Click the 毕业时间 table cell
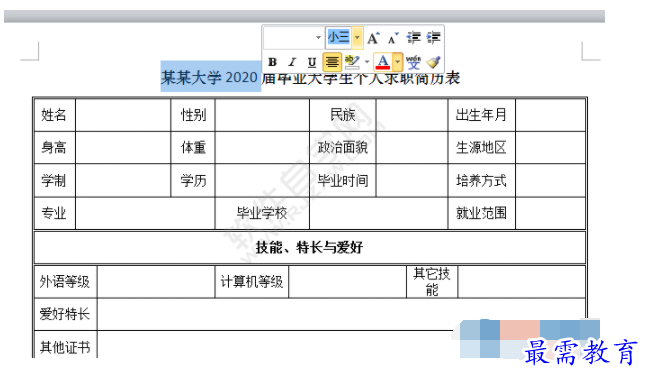Image resolution: width=646 pixels, height=384 pixels. pyautogui.click(x=342, y=180)
